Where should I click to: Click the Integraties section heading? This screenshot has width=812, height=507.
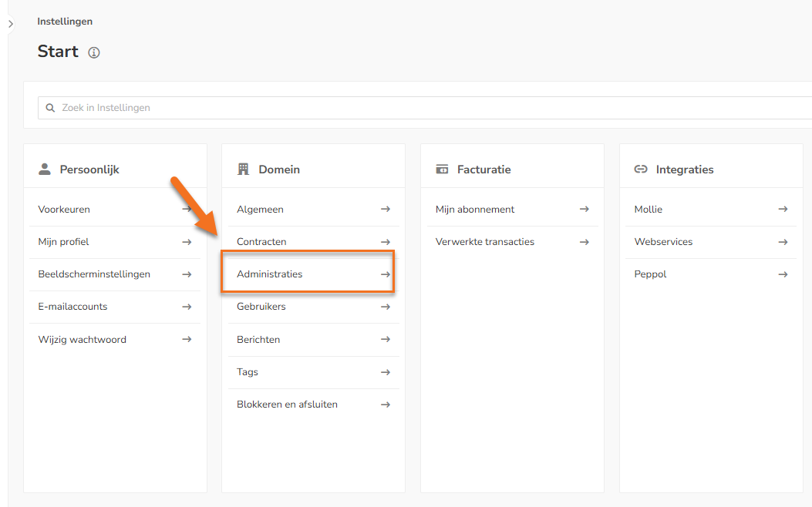(685, 170)
